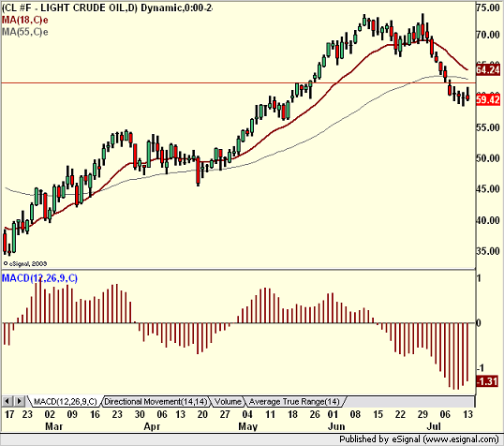
Task: Click the MA(55,C)e legend label
Action: (x=24, y=32)
